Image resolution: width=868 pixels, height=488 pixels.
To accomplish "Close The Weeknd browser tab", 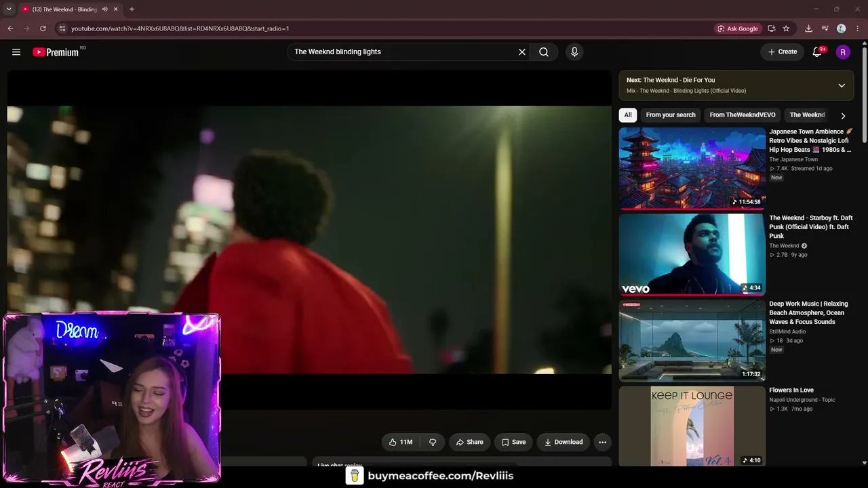I will (116, 9).
